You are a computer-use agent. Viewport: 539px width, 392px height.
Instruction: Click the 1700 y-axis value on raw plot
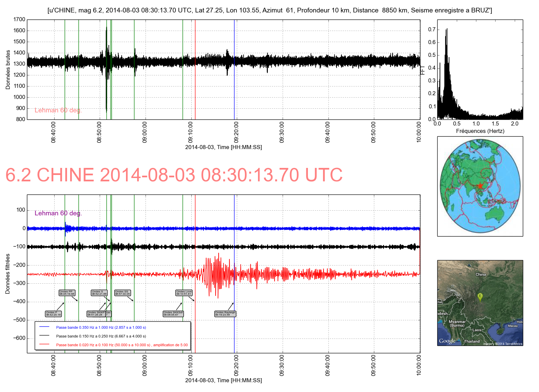19,20
